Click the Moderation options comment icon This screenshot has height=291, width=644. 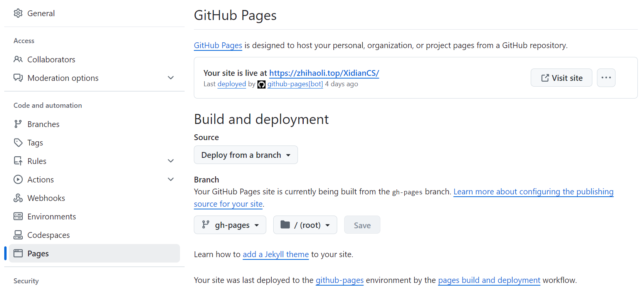pos(18,78)
